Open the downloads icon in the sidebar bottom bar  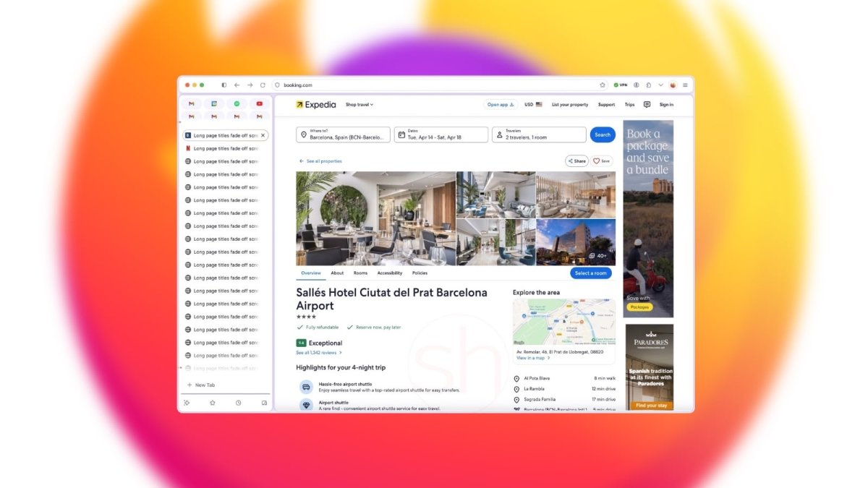click(264, 403)
